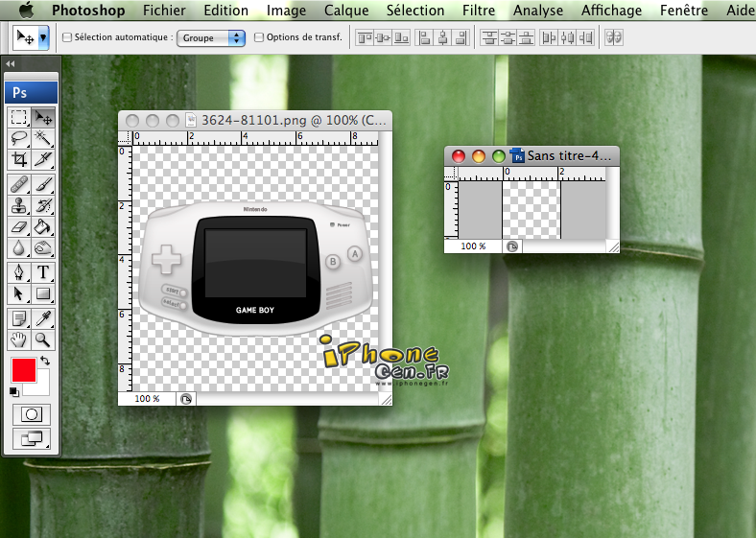Select the Eraser tool
This screenshot has width=756, height=538.
pos(19,226)
